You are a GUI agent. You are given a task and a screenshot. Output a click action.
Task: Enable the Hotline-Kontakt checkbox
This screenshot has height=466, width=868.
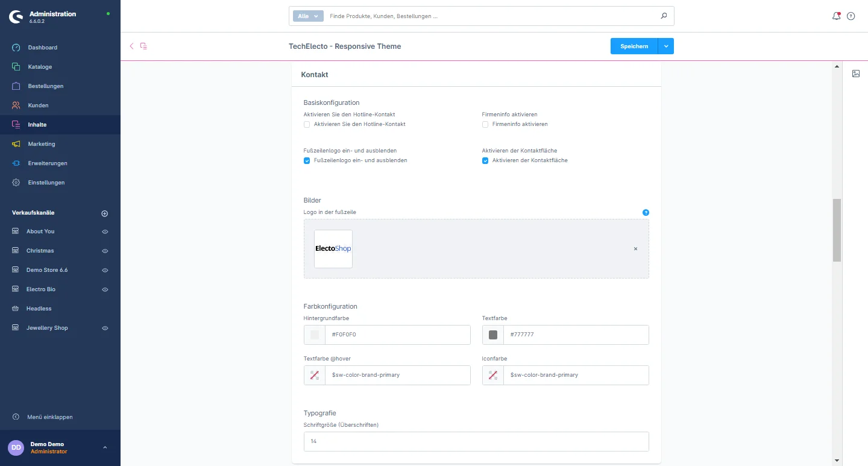[x=307, y=124]
